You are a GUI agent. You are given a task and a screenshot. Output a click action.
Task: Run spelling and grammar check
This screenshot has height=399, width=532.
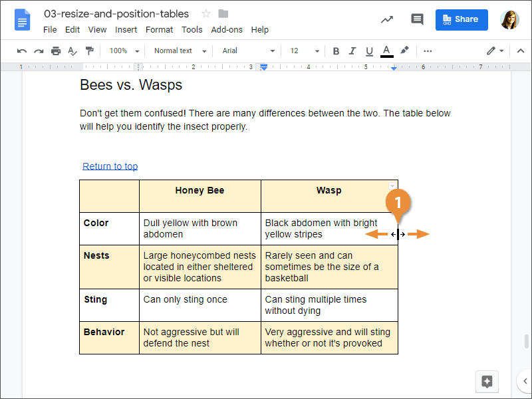[x=72, y=51]
